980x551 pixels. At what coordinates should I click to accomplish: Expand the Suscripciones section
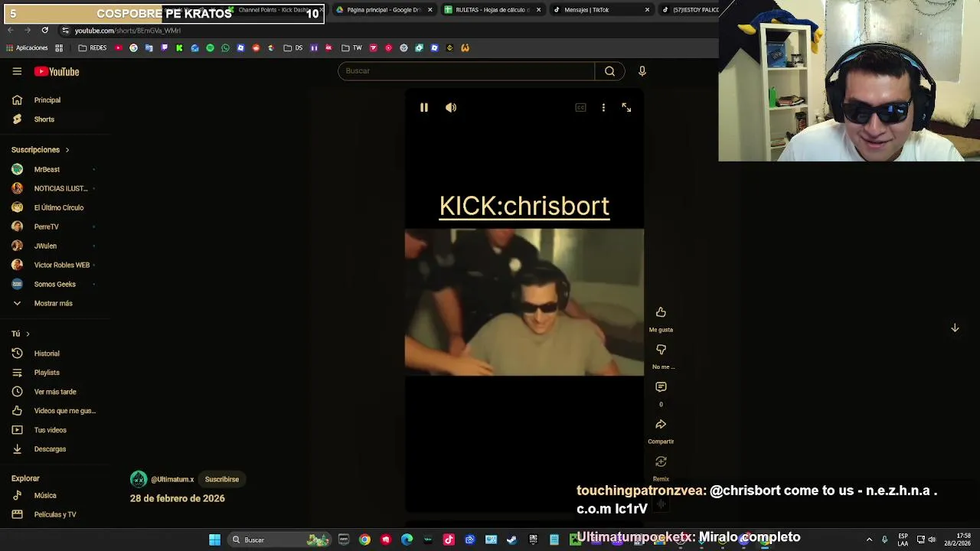[x=40, y=150]
